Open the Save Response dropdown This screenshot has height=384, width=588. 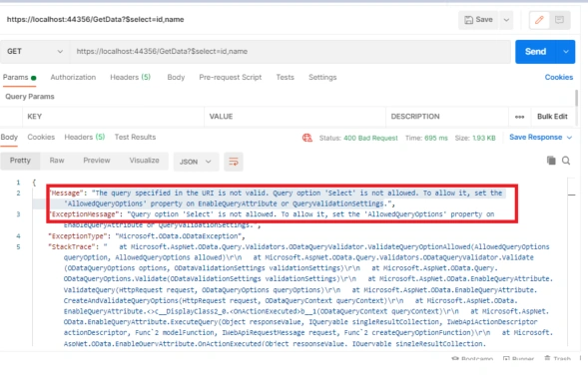tap(540, 138)
